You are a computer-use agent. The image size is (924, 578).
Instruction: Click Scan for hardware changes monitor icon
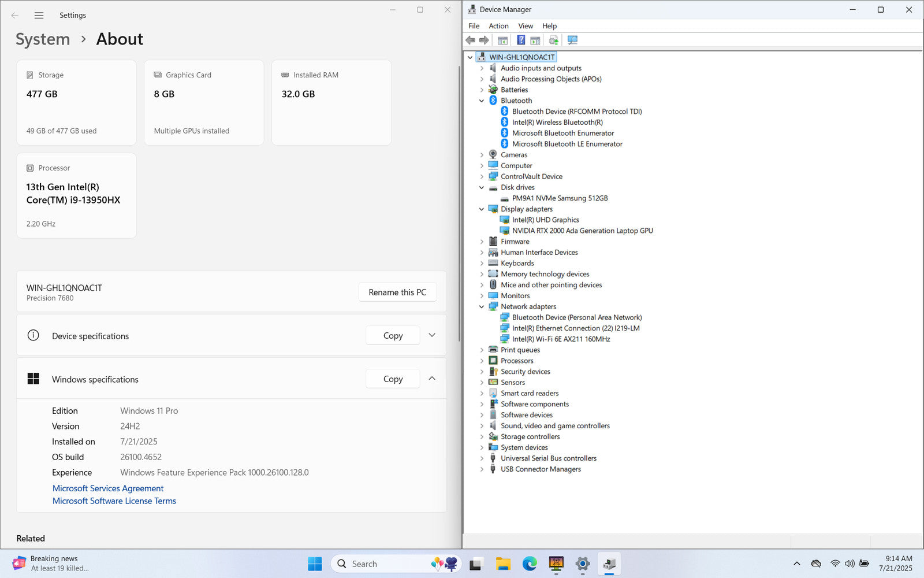572,40
